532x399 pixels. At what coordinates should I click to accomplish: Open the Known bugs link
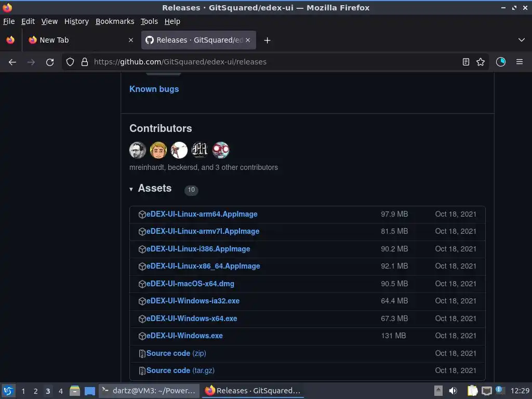pyautogui.click(x=154, y=89)
